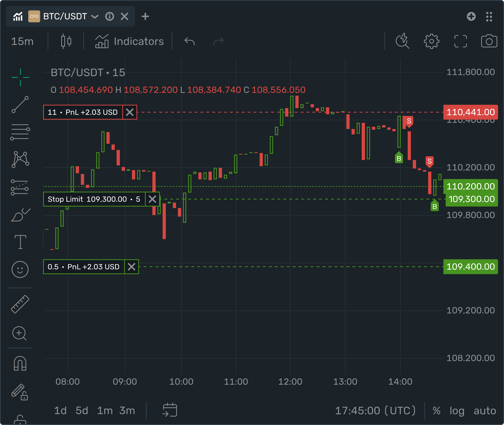Screen dimensions: 504x425
Task: Open the grid layout menu
Action: pyautogui.click(x=489, y=17)
